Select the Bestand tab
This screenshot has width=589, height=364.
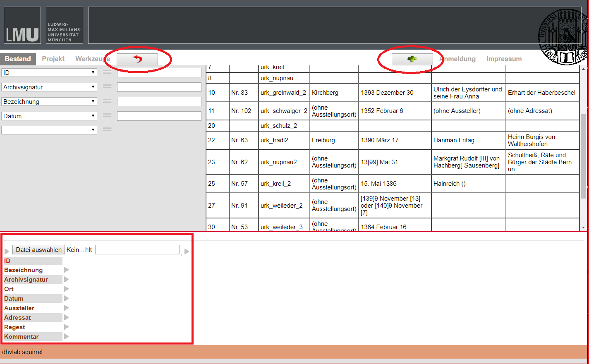pos(18,59)
